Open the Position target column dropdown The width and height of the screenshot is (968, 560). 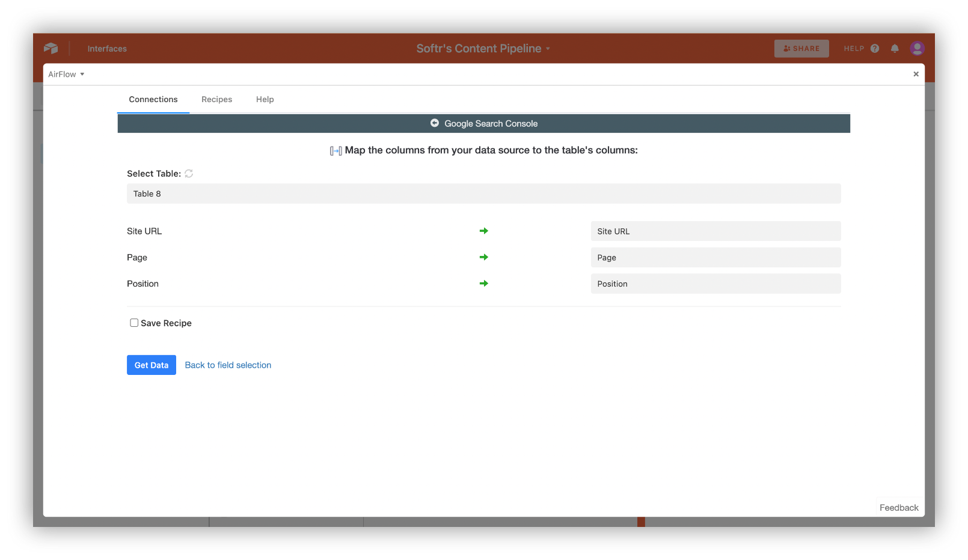click(715, 284)
